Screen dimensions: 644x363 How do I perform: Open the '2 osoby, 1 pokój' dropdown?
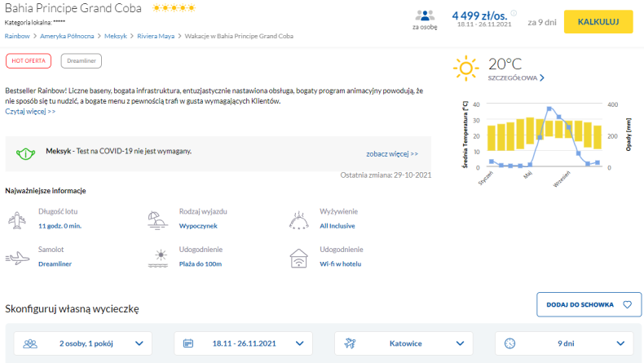83,343
